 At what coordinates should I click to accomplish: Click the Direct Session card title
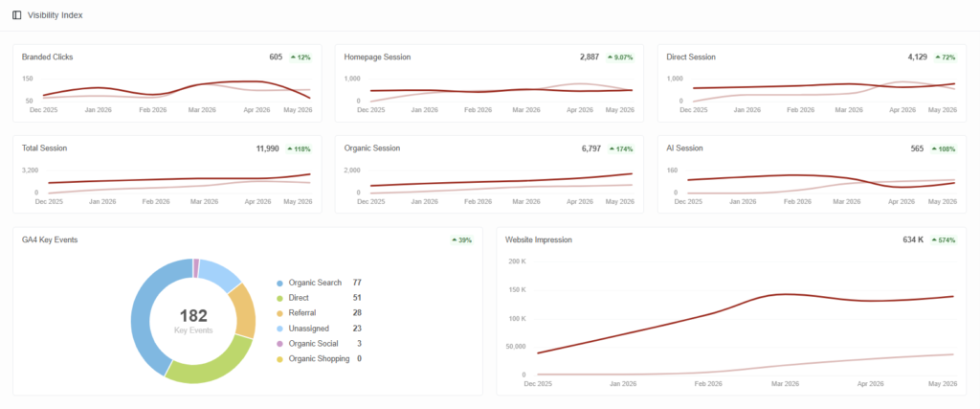pyautogui.click(x=691, y=57)
